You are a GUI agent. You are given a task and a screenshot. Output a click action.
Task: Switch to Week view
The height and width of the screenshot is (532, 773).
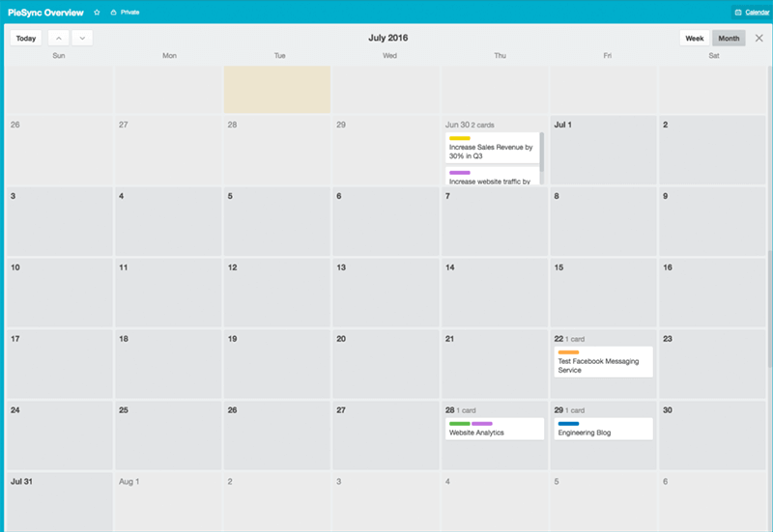tap(694, 38)
